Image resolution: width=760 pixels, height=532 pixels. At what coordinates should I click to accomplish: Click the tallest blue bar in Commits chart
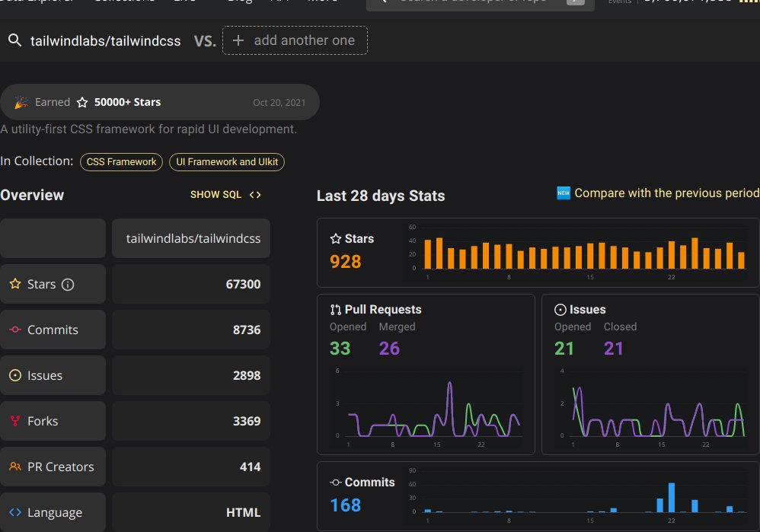(672, 498)
